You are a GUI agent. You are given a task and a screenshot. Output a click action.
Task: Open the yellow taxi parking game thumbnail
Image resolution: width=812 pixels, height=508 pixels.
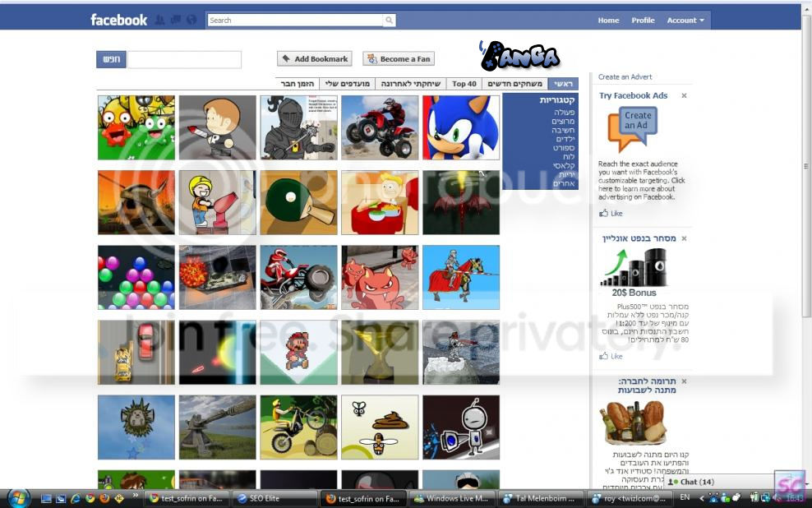136,352
